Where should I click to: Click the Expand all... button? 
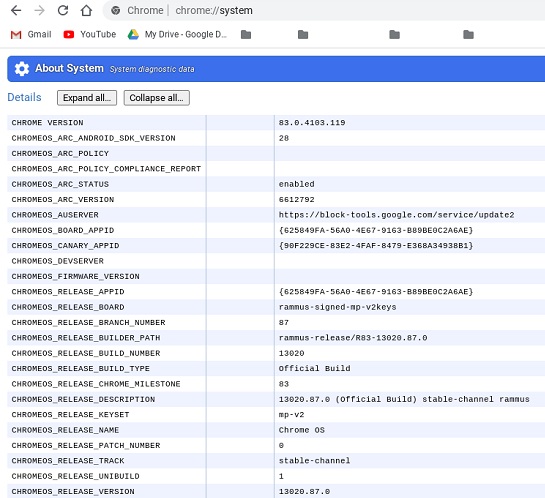tap(87, 98)
